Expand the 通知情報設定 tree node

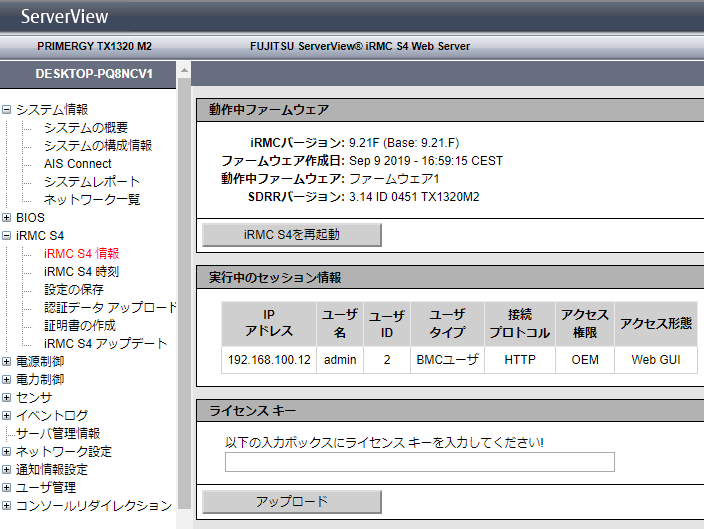(6, 470)
